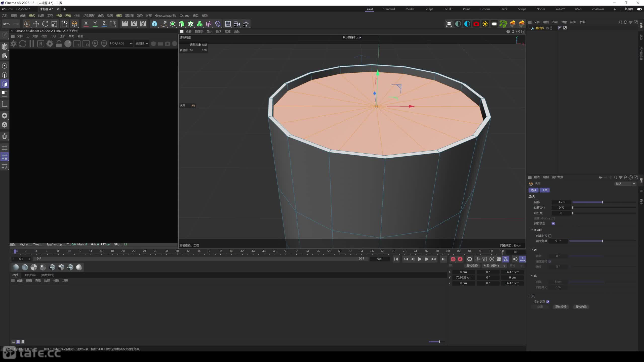The image size is (644, 362).
Task: Click record active objects red keyframe button
Action: click(453, 259)
